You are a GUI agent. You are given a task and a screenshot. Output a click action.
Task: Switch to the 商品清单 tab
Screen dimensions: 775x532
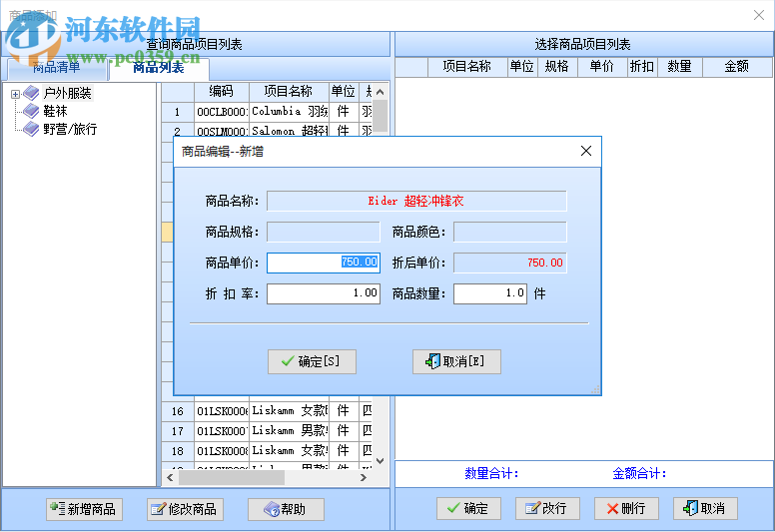(x=56, y=68)
